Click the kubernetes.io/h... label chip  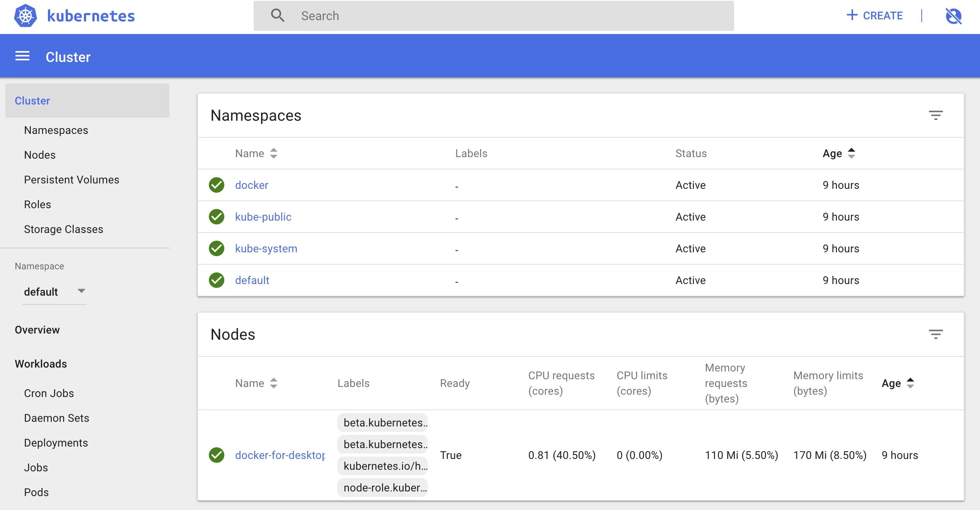coord(382,466)
